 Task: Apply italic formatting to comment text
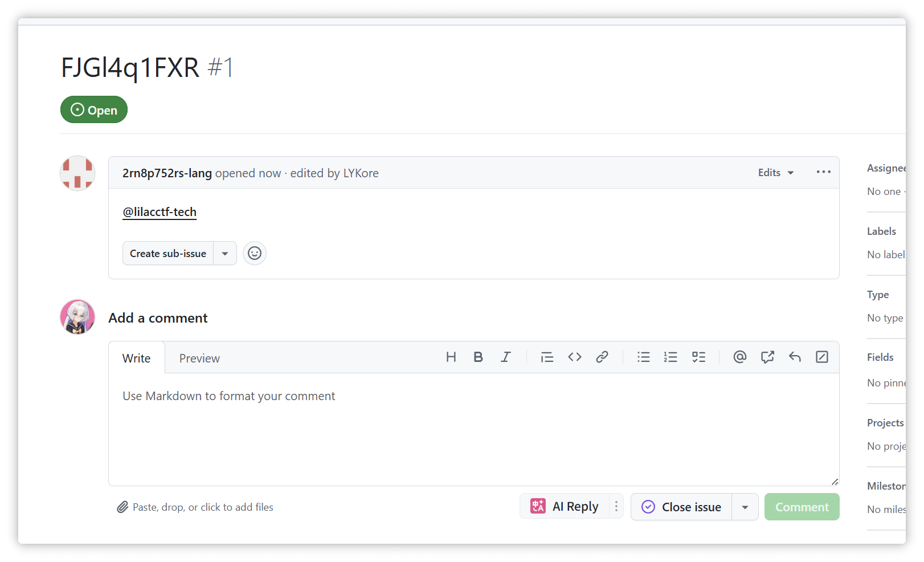pyautogui.click(x=505, y=357)
